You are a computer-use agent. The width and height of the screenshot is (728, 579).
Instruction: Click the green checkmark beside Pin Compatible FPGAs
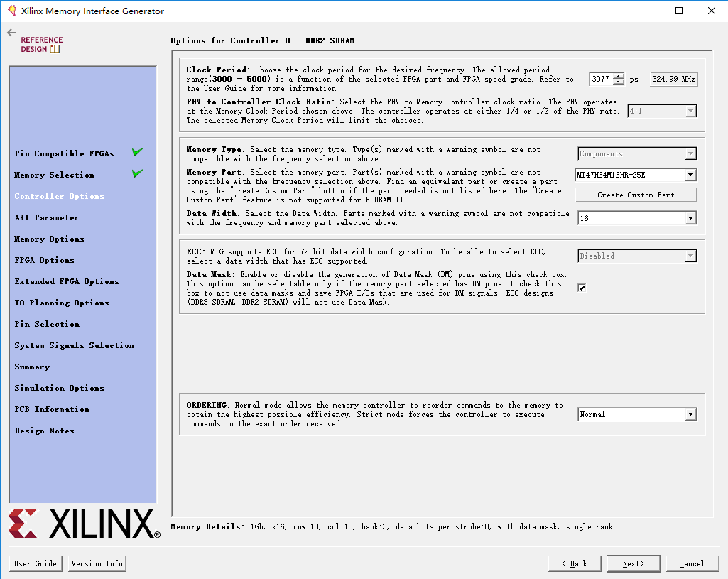[x=137, y=152]
